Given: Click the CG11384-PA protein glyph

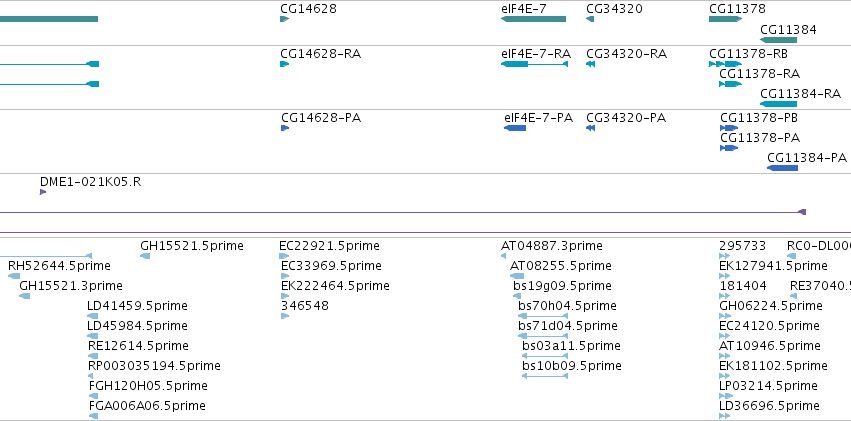Looking at the screenshot, I should pyautogui.click(x=782, y=168).
